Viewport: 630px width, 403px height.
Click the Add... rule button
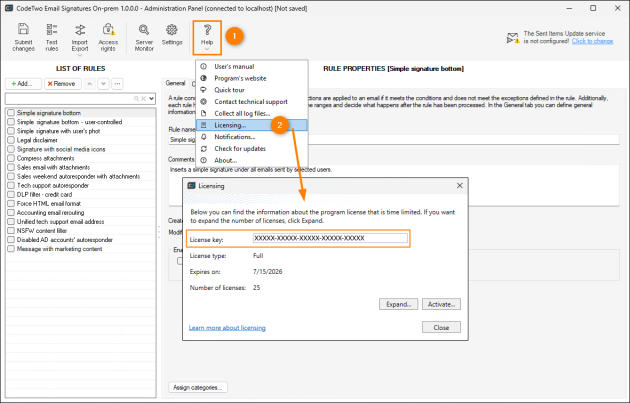pos(23,84)
